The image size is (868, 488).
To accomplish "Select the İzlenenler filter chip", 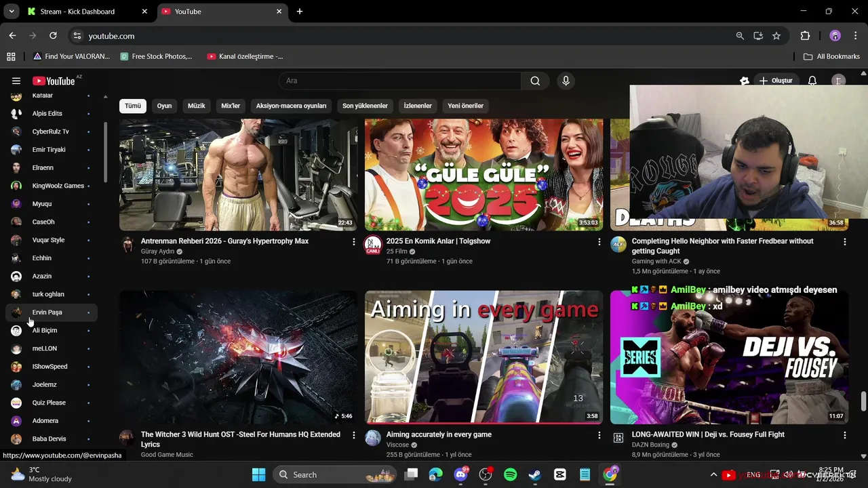I will pyautogui.click(x=418, y=106).
